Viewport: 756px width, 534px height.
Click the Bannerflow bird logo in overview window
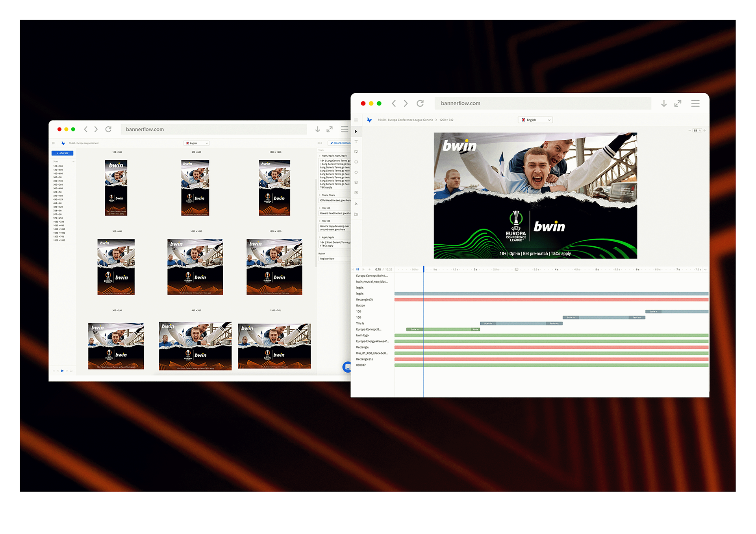pyautogui.click(x=63, y=143)
